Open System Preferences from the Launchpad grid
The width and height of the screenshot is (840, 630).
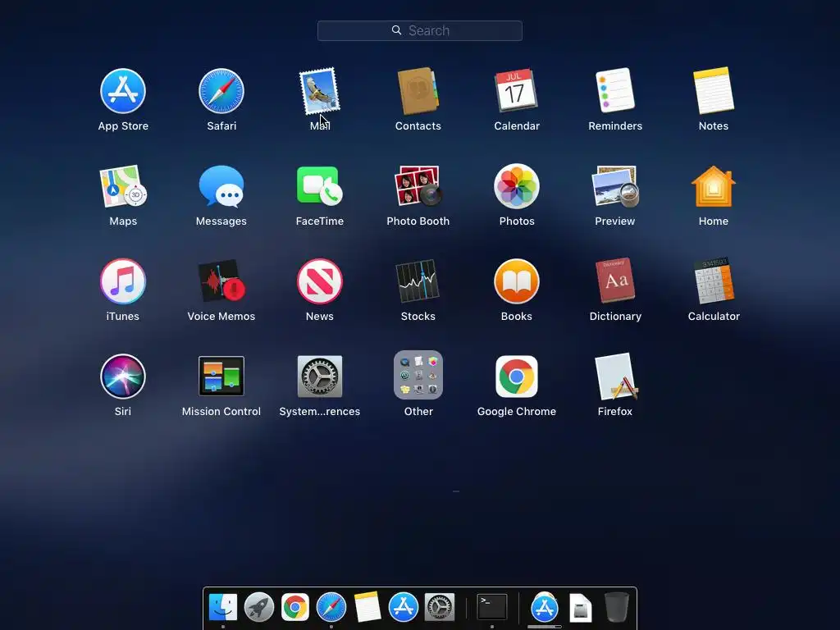click(320, 376)
